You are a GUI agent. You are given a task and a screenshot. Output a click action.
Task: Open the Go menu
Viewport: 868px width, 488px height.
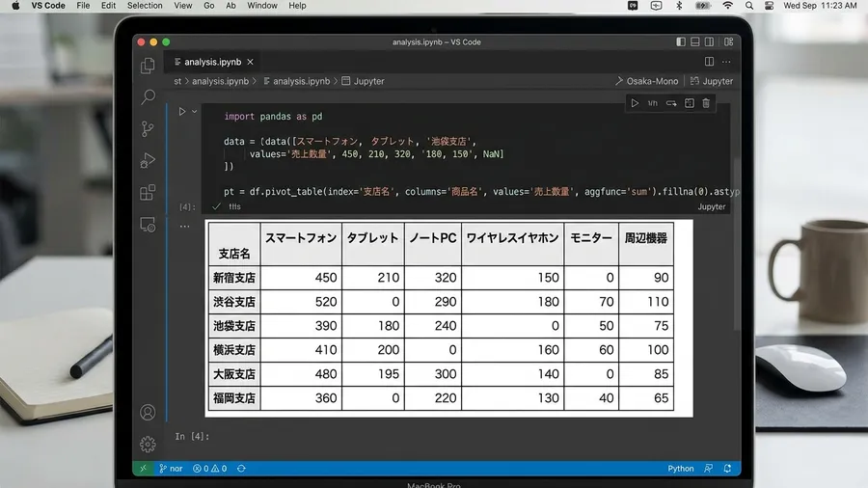point(208,6)
